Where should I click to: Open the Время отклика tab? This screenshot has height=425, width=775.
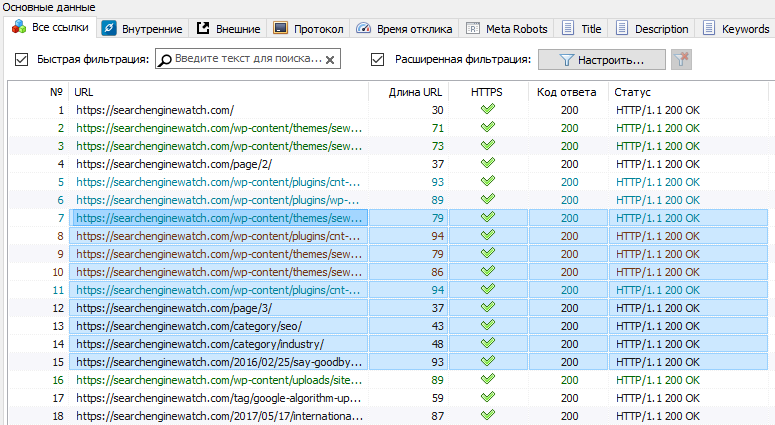click(x=404, y=29)
